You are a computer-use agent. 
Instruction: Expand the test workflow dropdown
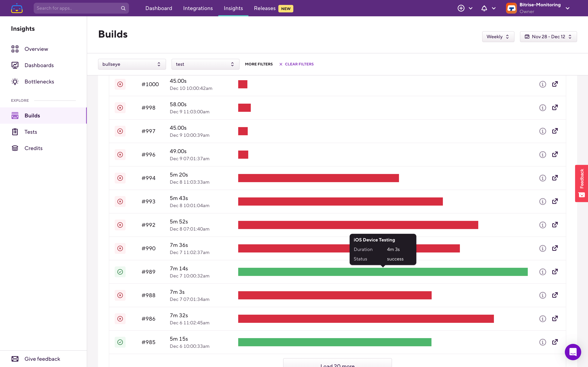[205, 64]
